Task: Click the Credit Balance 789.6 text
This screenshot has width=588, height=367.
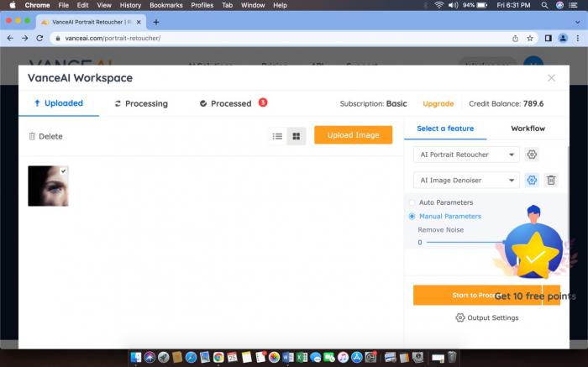Action: [x=506, y=104]
